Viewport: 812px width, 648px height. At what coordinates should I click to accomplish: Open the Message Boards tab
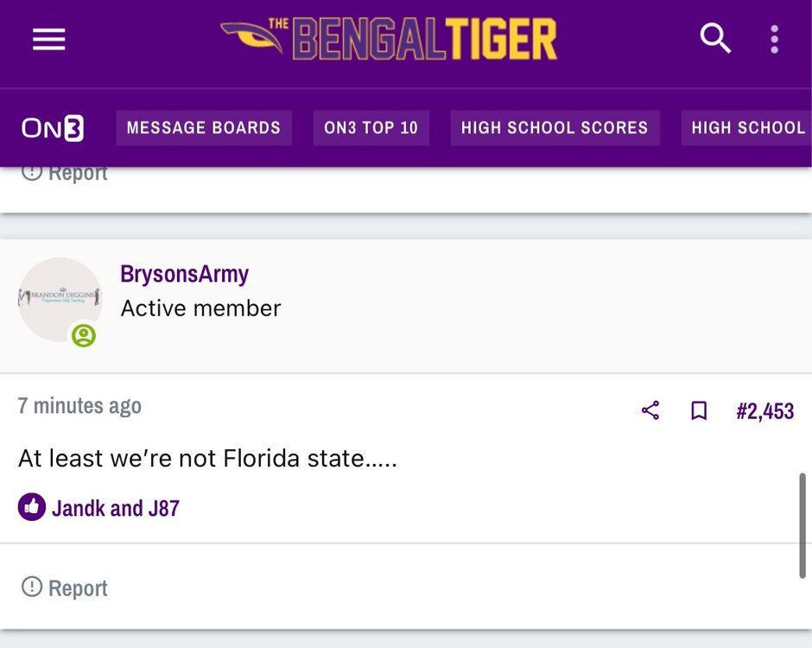(x=204, y=128)
